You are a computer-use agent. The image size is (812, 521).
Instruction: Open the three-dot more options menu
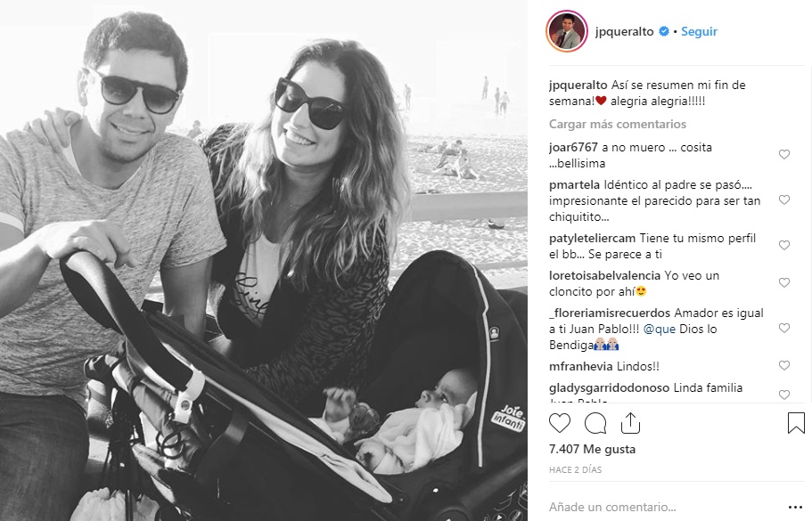coord(795,507)
